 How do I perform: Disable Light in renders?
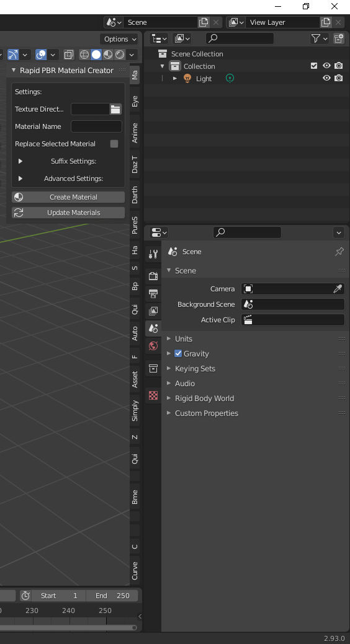(x=338, y=78)
